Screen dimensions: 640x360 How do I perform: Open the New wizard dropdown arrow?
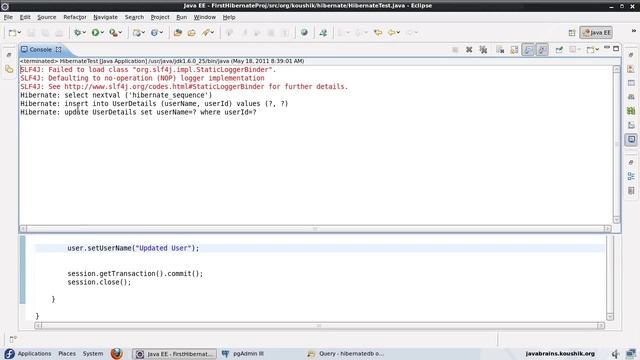click(x=19, y=33)
